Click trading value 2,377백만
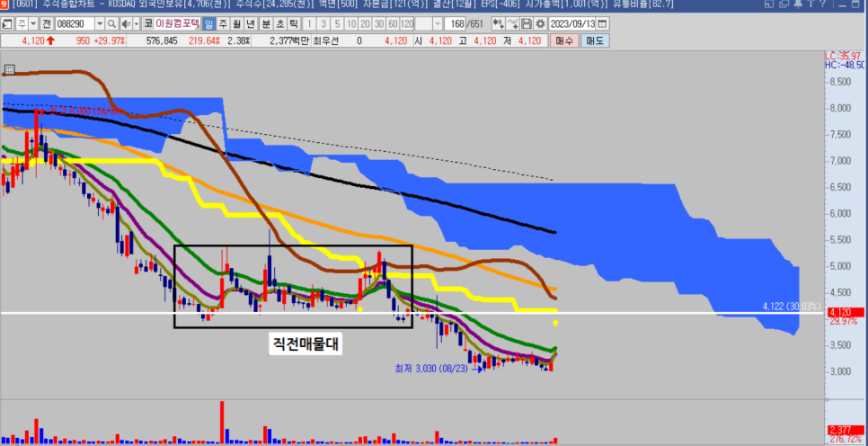 291,40
